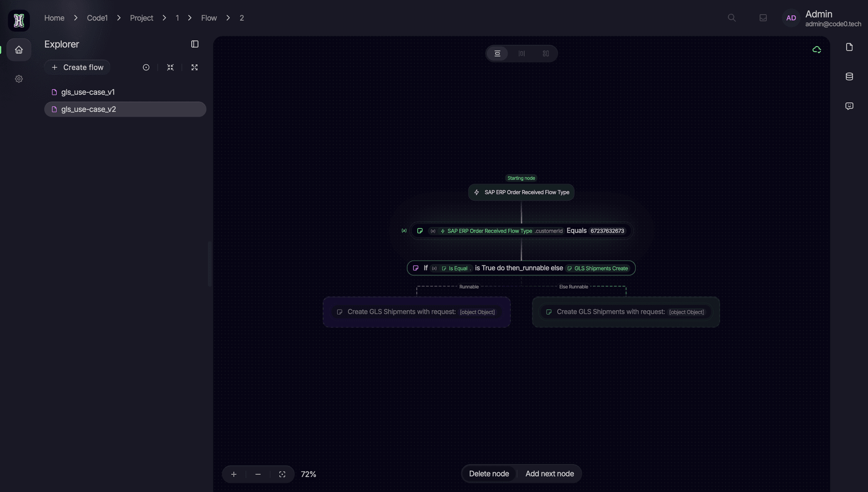Click Add next node button
This screenshot has height=492, width=868.
(549, 473)
